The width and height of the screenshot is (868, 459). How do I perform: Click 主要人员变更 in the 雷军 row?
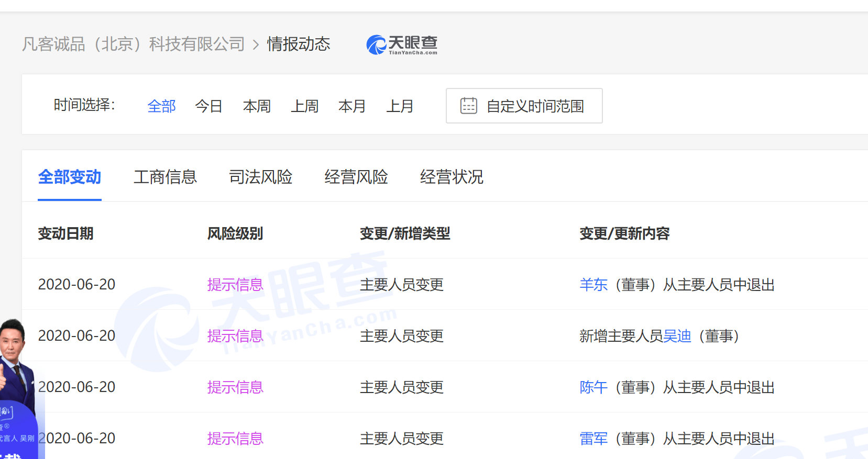402,439
